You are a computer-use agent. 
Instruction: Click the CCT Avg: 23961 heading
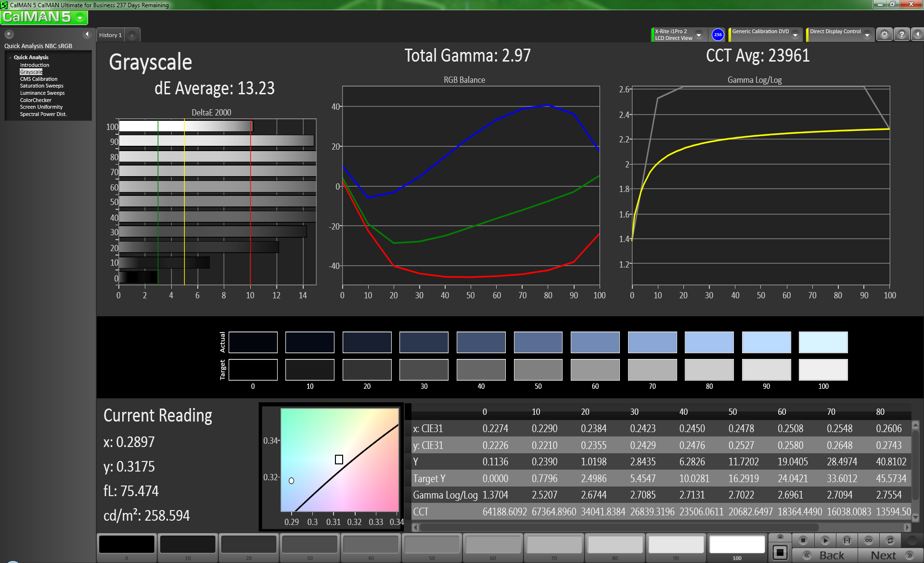(x=757, y=56)
